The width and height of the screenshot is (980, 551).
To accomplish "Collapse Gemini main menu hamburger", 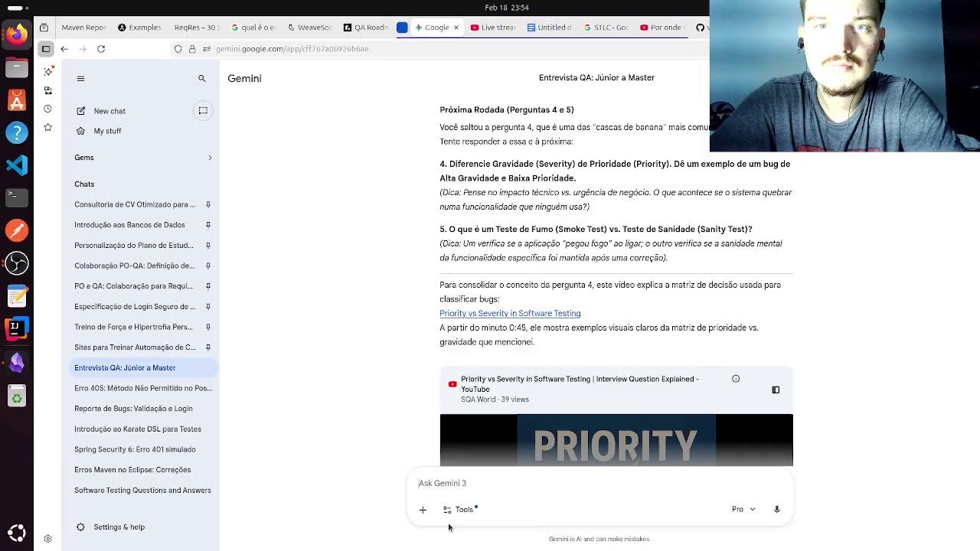I will pos(80,78).
